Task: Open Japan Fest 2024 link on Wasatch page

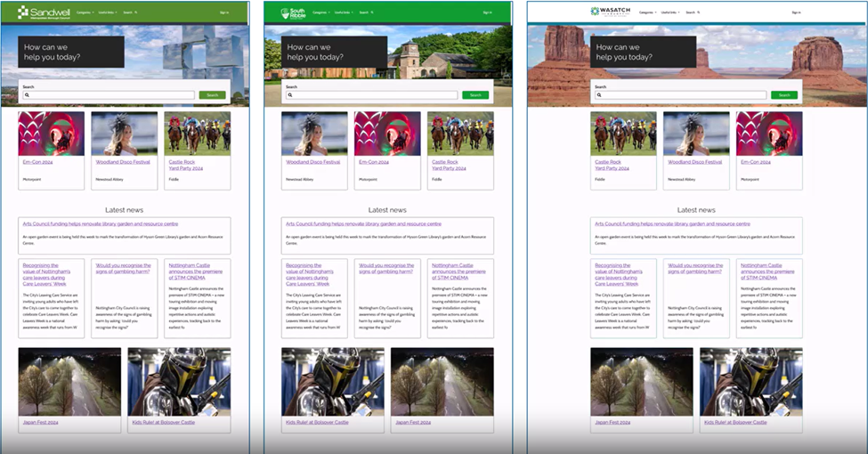Action: pyautogui.click(x=612, y=423)
